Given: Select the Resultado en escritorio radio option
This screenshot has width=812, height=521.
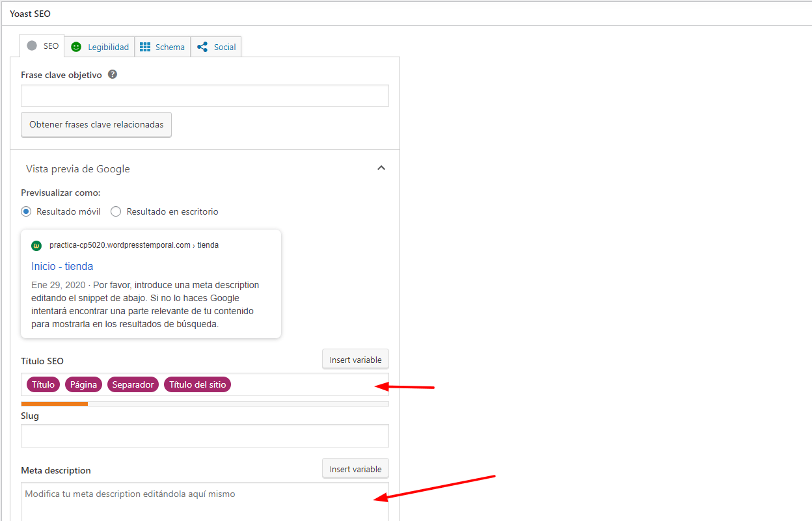Looking at the screenshot, I should [x=116, y=211].
